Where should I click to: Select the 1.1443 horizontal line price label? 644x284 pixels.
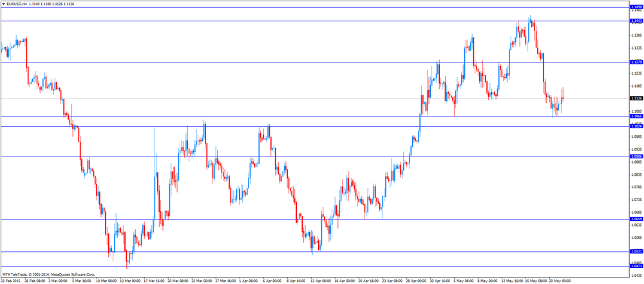tap(637, 21)
